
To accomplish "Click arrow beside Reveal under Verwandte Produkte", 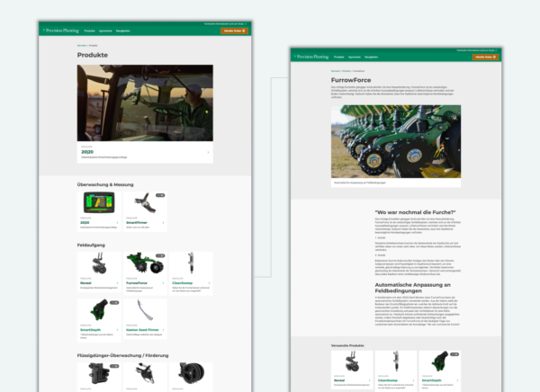I will click(370, 380).
